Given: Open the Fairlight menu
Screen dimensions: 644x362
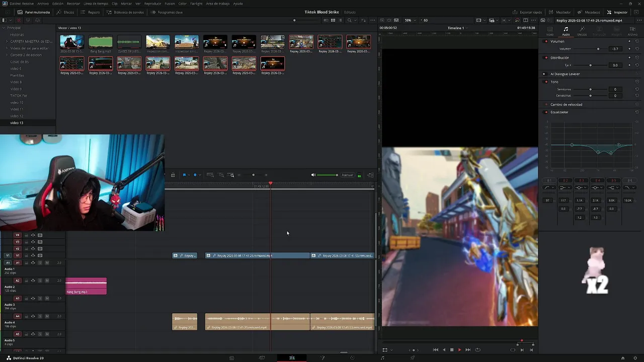Looking at the screenshot, I should (x=196, y=4).
